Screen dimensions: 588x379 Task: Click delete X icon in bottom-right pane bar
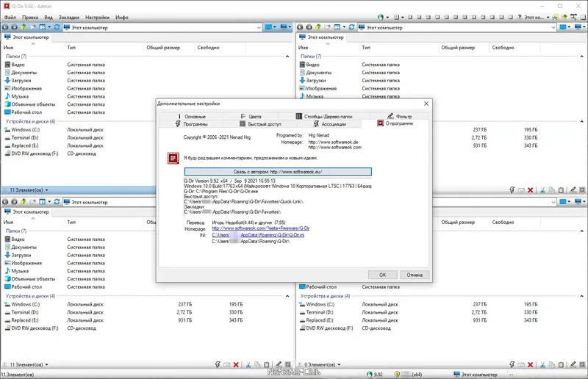click(x=530, y=364)
